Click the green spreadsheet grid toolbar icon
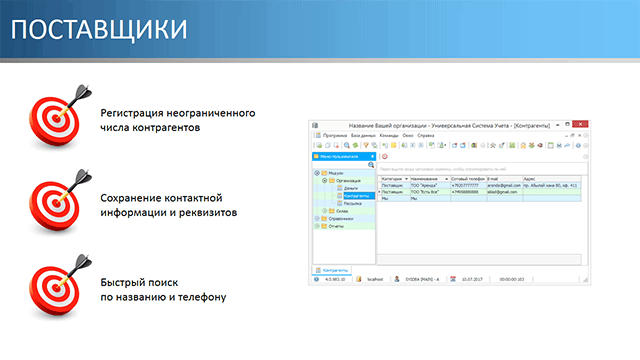The width and height of the screenshot is (640, 360). click(x=512, y=145)
